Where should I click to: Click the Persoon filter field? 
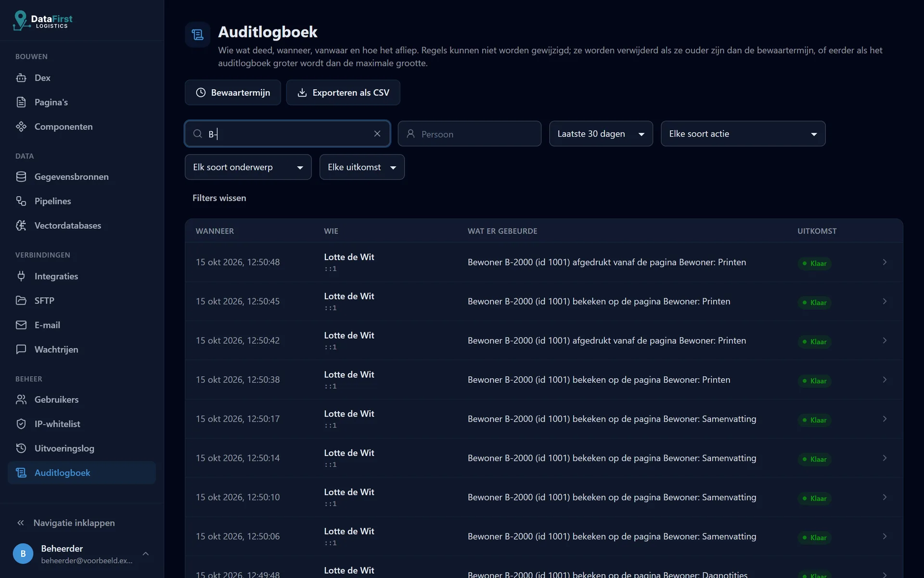[x=469, y=134]
